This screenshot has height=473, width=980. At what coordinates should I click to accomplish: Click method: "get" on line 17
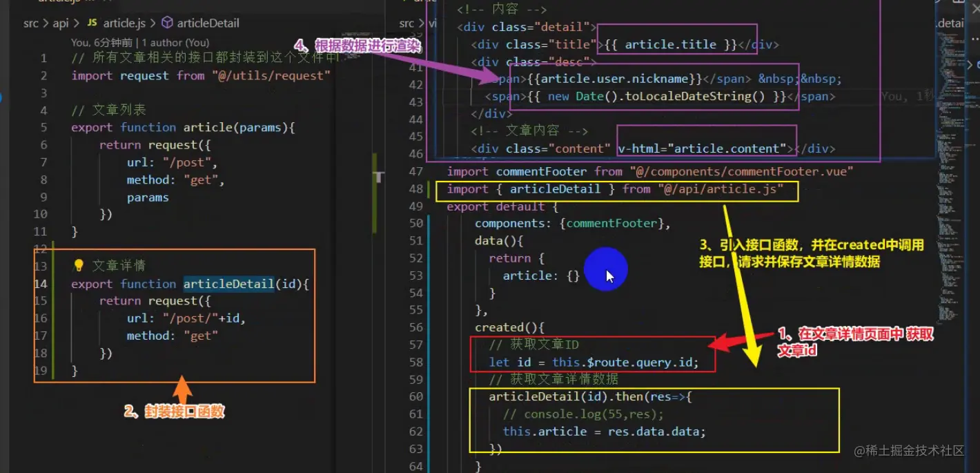(x=172, y=336)
